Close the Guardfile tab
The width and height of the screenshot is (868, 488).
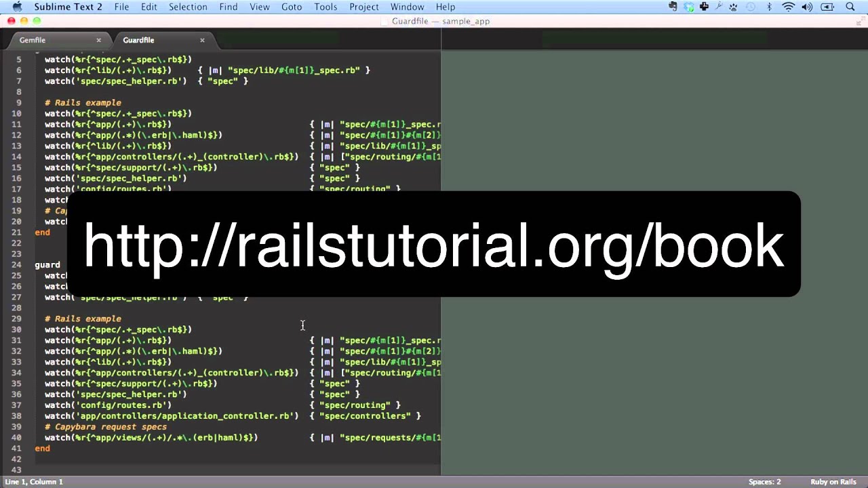click(202, 40)
